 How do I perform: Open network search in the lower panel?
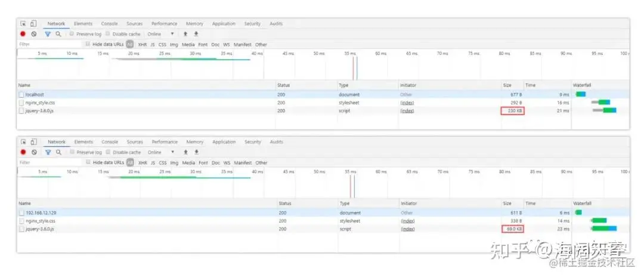point(58,152)
